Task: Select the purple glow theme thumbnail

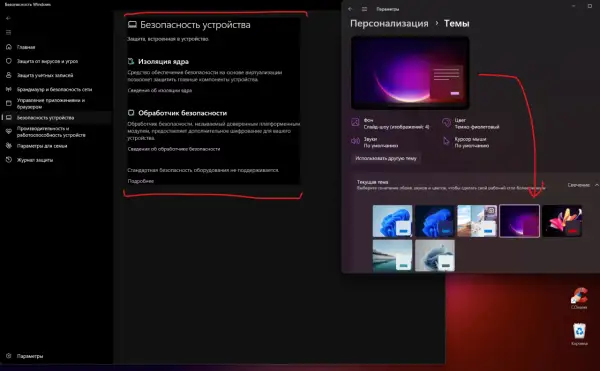Action: tap(519, 221)
